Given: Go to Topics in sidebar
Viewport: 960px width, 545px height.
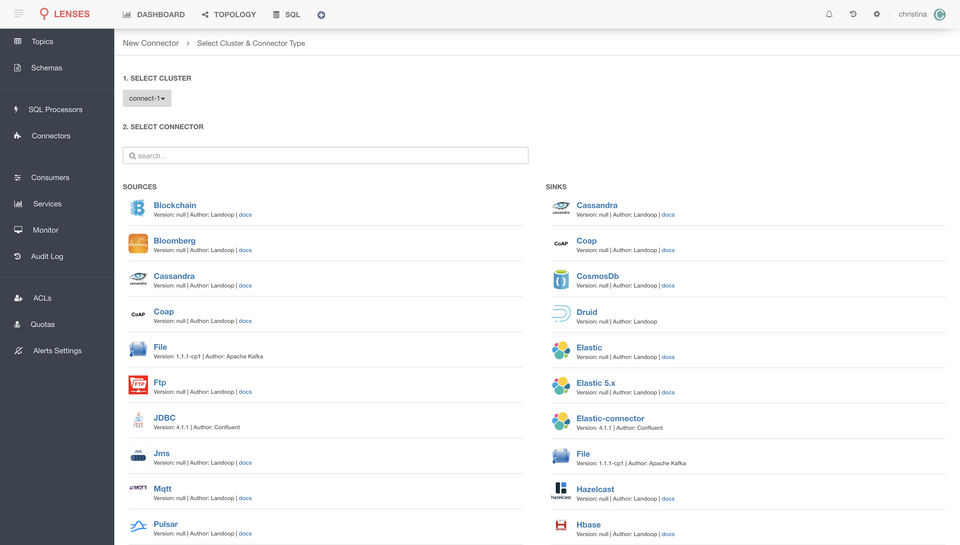Looking at the screenshot, I should (x=42, y=42).
